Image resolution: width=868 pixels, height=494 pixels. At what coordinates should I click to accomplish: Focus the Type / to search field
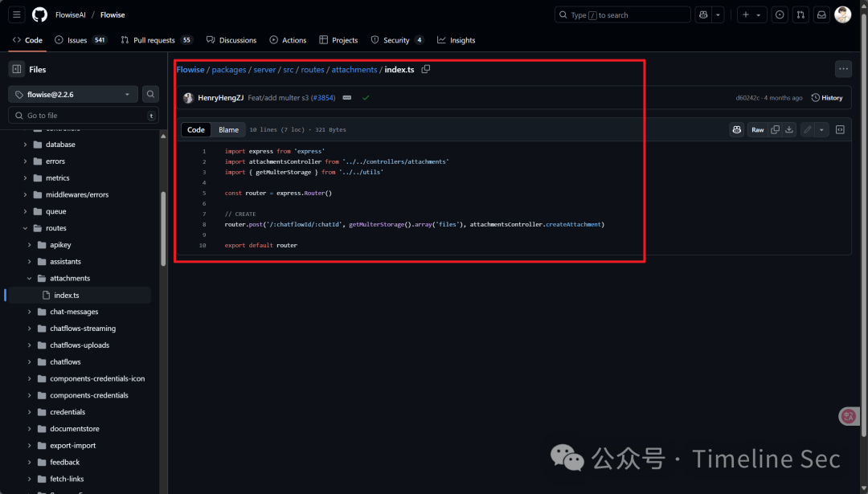pos(622,15)
